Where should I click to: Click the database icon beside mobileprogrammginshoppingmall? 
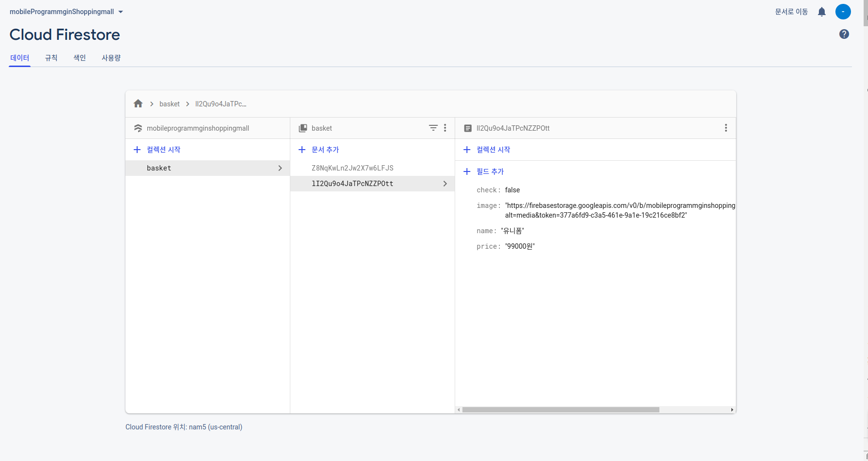click(138, 128)
